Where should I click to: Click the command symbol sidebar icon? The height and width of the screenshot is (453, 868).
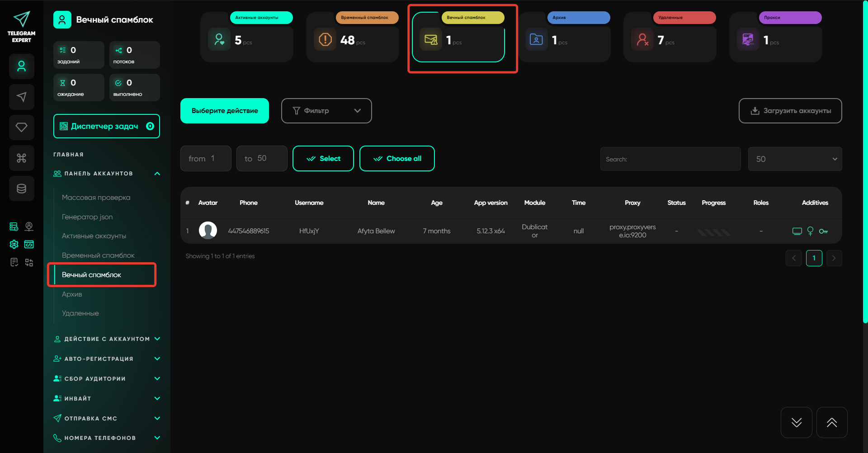(21, 158)
